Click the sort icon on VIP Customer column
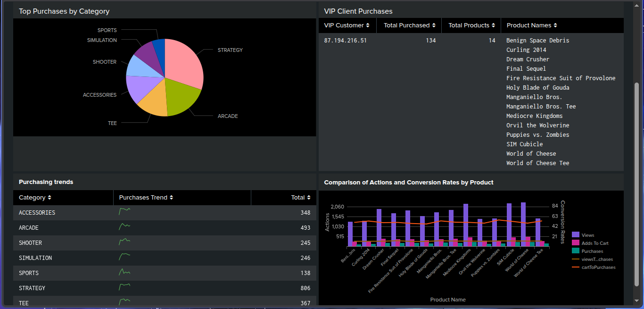644x309 pixels. pyautogui.click(x=367, y=25)
